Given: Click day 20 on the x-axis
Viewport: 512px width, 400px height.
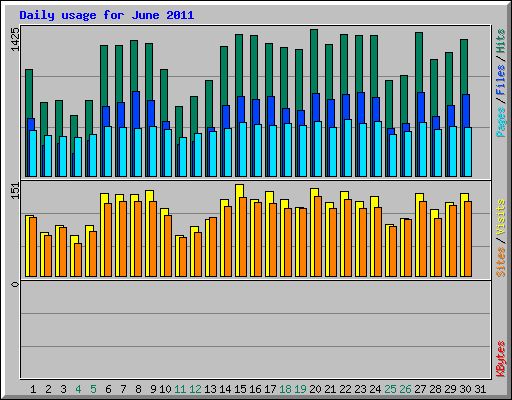Looking at the screenshot, I should pyautogui.click(x=315, y=389).
